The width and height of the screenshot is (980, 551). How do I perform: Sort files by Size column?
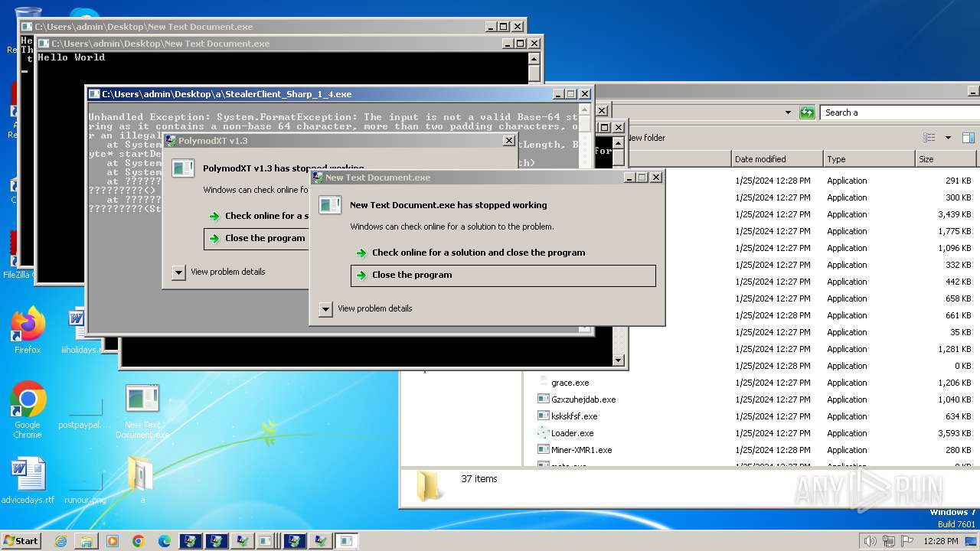(946, 159)
